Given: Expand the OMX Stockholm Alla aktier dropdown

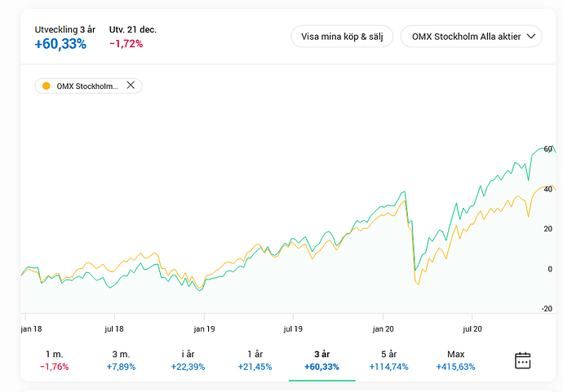Looking at the screenshot, I should tap(471, 37).
